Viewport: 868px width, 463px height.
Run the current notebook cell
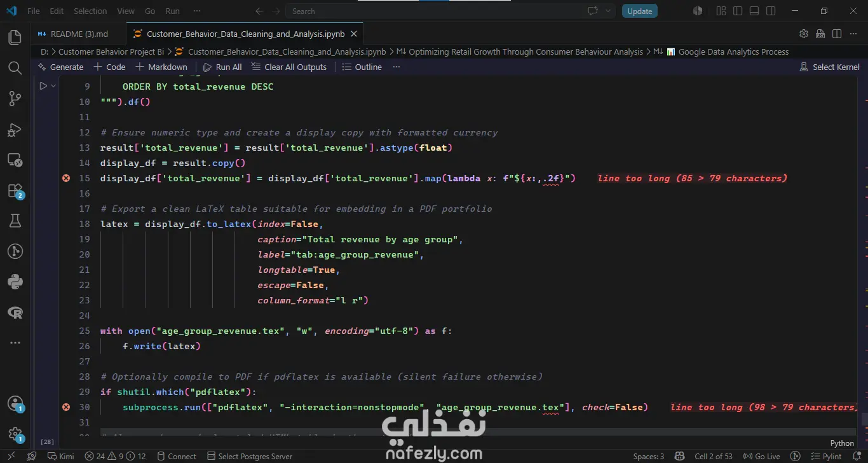pos(43,86)
